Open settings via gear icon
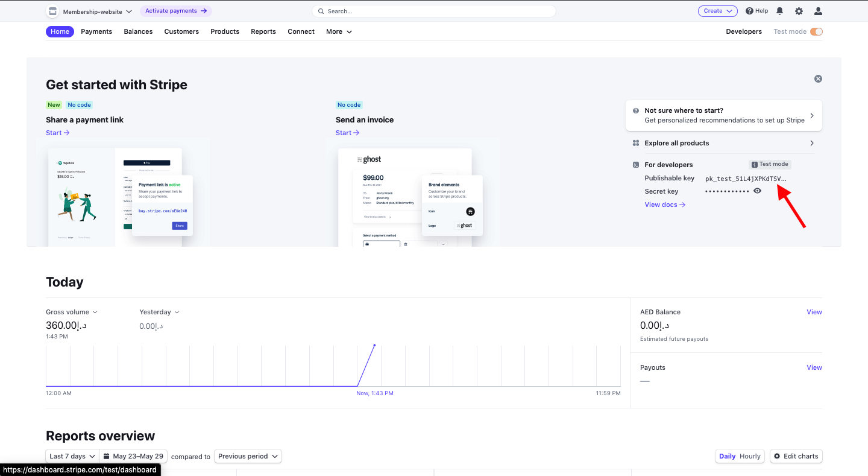 799,11
